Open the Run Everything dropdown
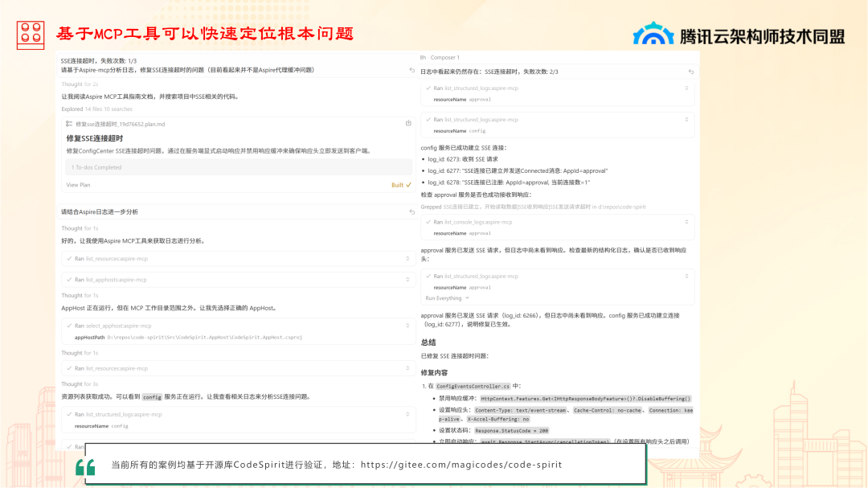 point(448,298)
